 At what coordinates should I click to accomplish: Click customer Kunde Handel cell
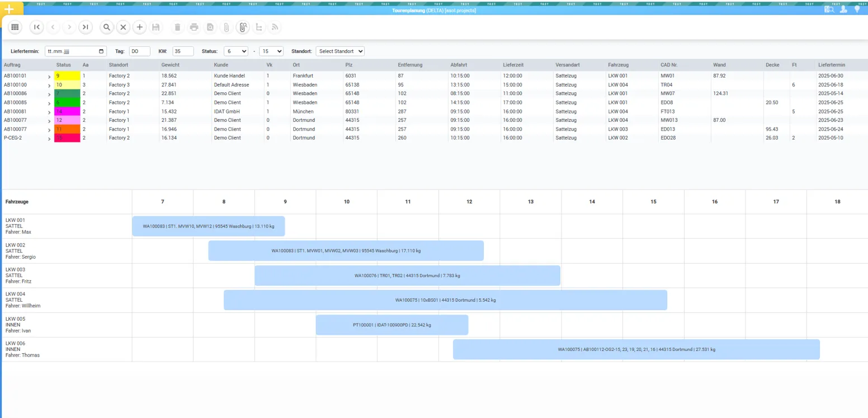click(229, 75)
